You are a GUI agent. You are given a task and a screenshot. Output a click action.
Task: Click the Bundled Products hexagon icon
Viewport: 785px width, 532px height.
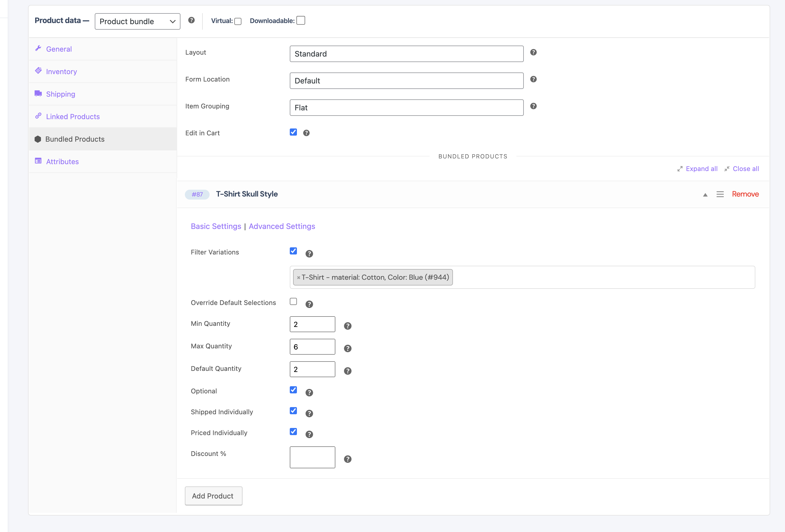point(38,139)
